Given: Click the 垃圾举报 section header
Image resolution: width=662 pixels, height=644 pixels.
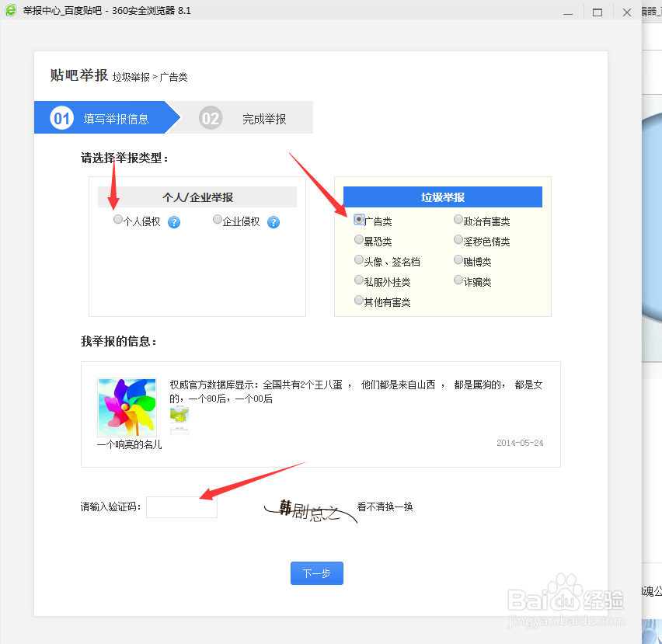Looking at the screenshot, I should (442, 197).
